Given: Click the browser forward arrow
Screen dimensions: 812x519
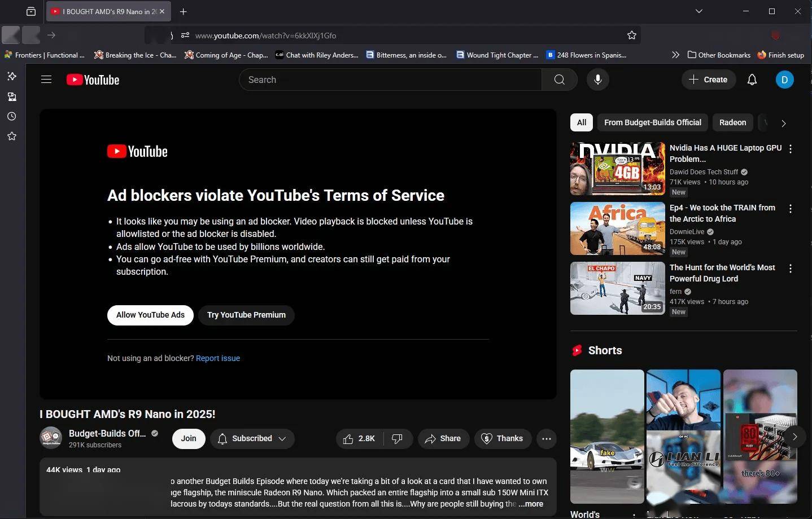Looking at the screenshot, I should click(x=51, y=36).
